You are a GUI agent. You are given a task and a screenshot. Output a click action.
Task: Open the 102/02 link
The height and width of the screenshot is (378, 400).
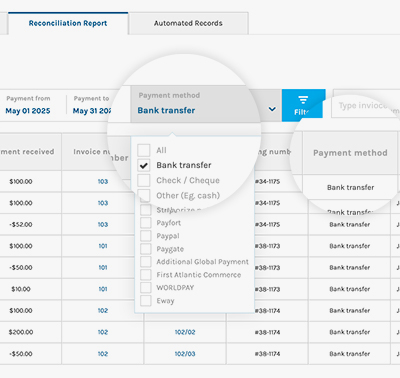tap(185, 332)
